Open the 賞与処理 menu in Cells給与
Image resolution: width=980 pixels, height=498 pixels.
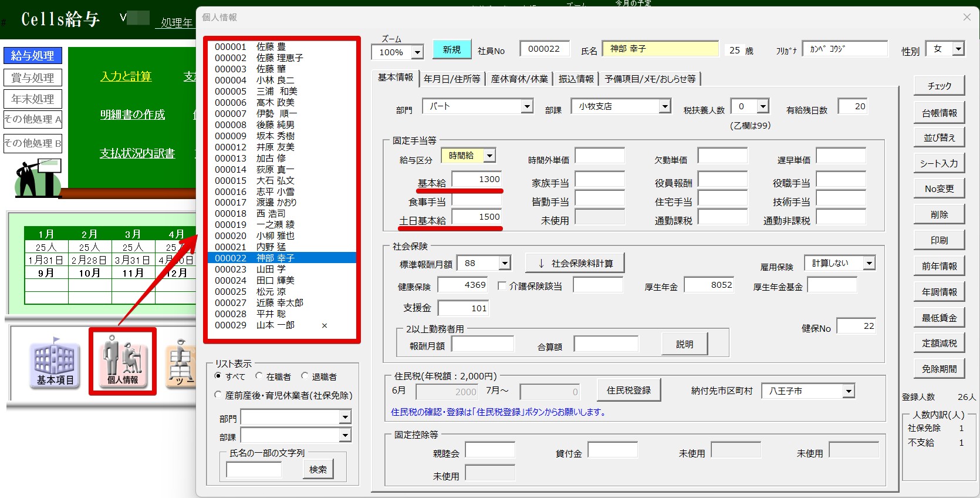(33, 78)
